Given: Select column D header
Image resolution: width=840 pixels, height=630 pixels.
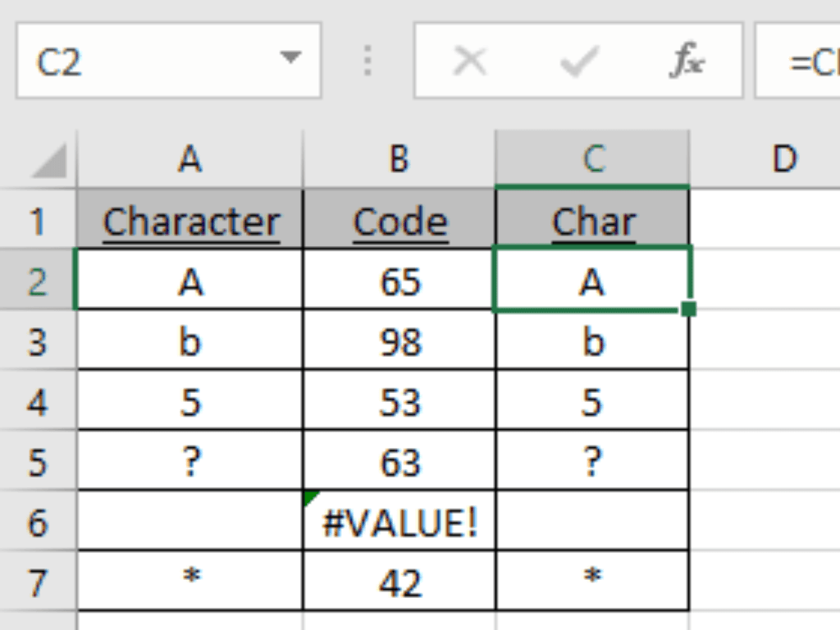Looking at the screenshot, I should (x=784, y=159).
